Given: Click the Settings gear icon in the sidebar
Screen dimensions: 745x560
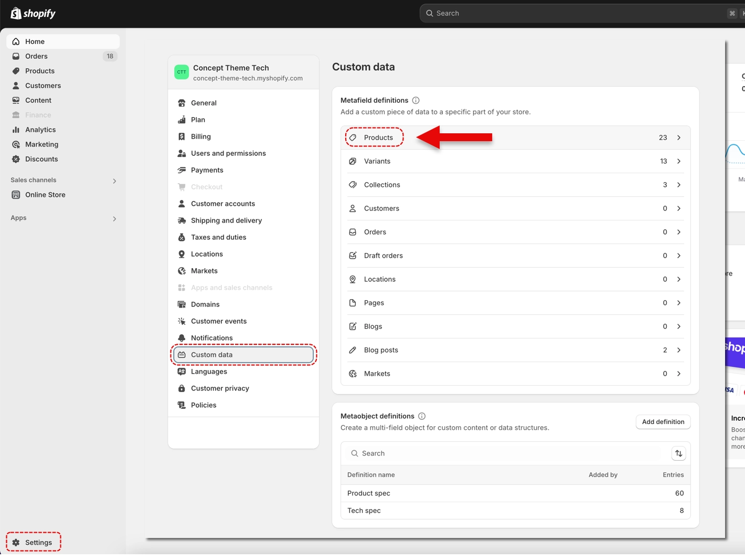Looking at the screenshot, I should [16, 543].
